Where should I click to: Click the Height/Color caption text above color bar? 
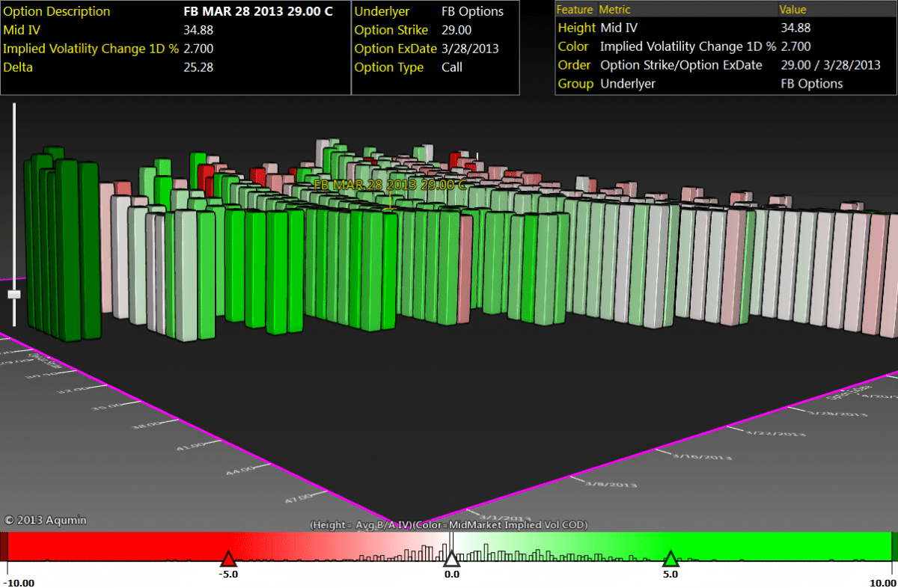[x=449, y=525]
